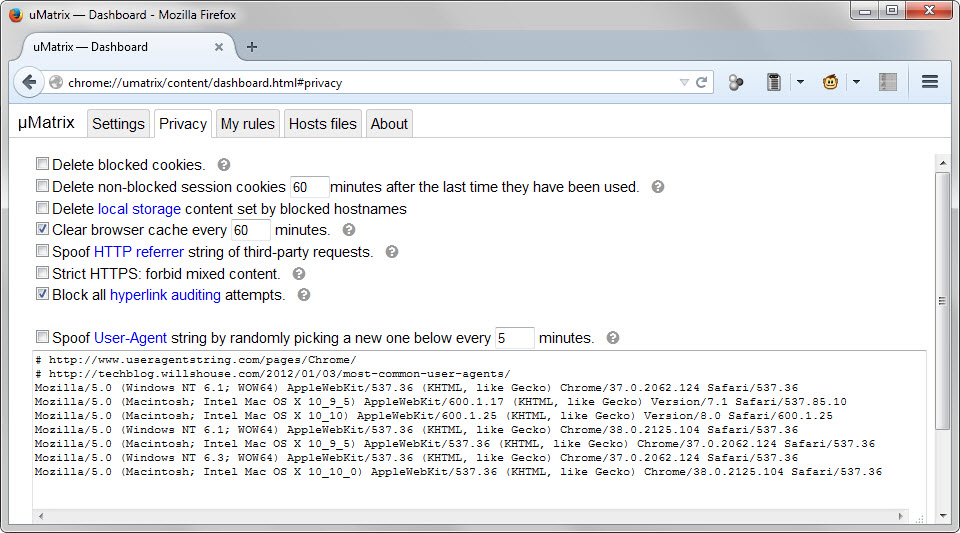
Task: Click the User-Agent interval minutes field
Action: [x=514, y=338]
